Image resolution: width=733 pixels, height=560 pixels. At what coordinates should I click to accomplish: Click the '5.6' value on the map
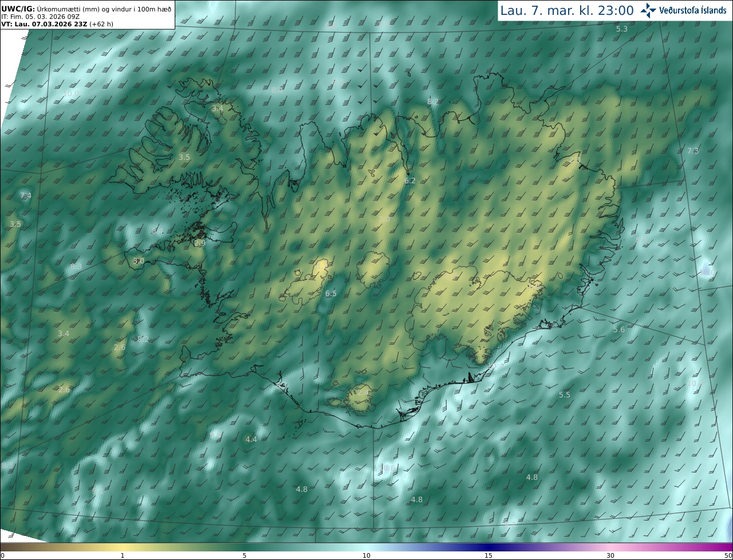tap(619, 329)
